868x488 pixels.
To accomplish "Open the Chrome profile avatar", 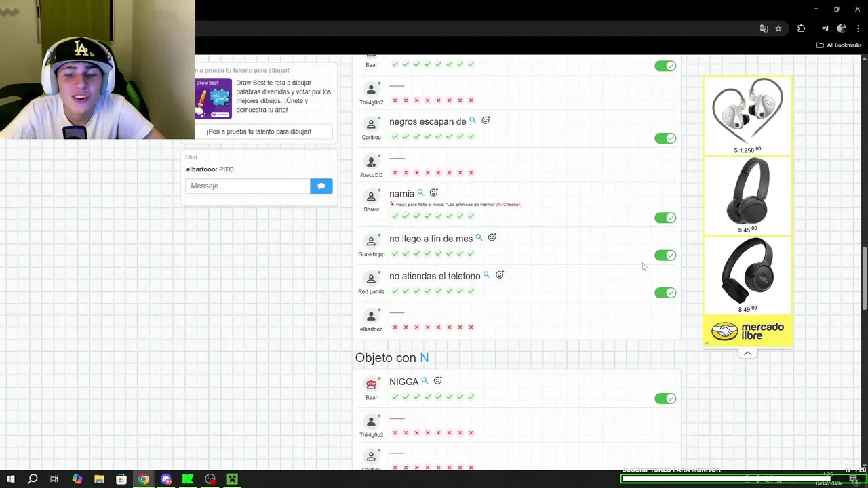I will pos(842,28).
